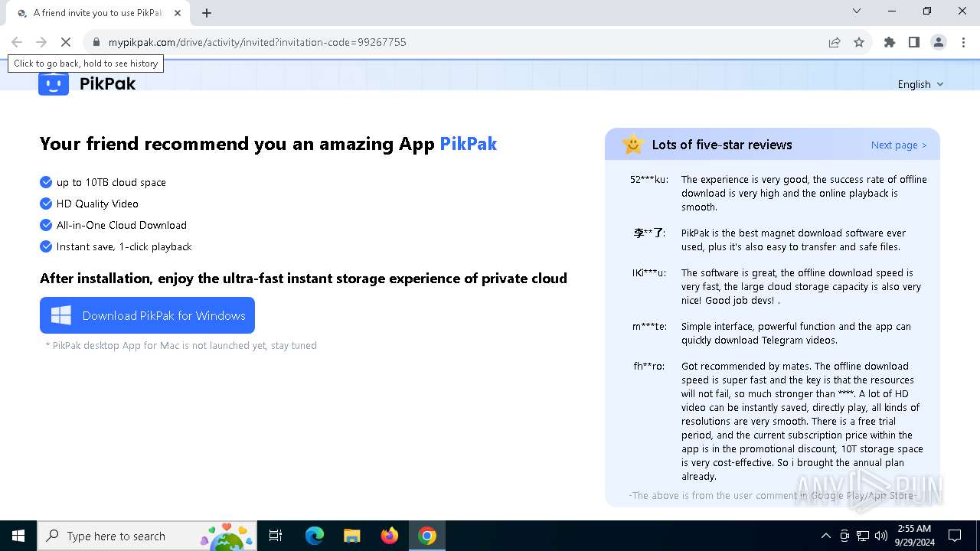Viewport: 980px width, 551px height.
Task: Click the checkmark beside HD Quality Video
Action: click(x=46, y=204)
